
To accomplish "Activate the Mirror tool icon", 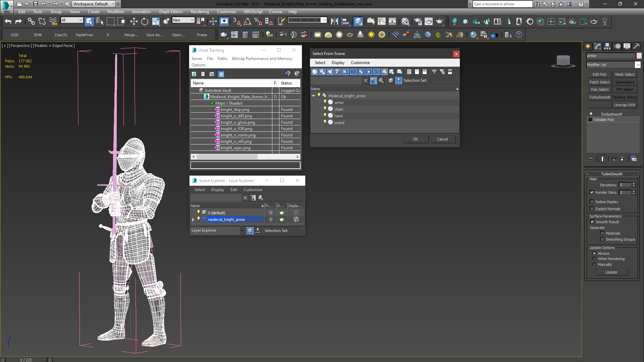I will coord(334,21).
